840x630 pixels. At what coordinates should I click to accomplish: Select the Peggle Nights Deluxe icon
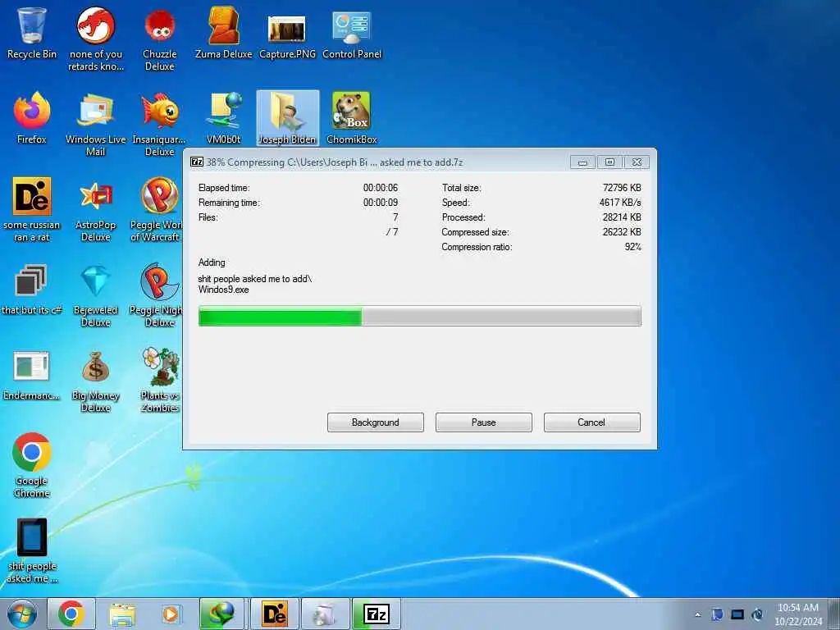pyautogui.click(x=156, y=295)
